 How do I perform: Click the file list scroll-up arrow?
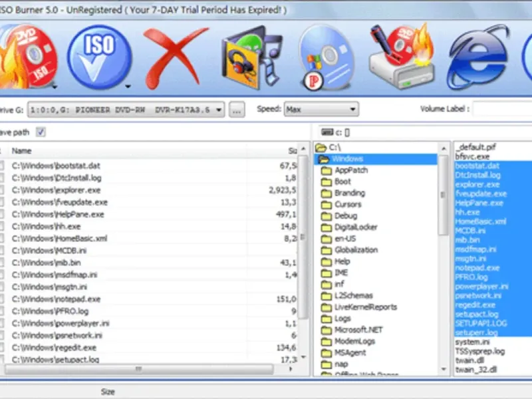(x=303, y=149)
